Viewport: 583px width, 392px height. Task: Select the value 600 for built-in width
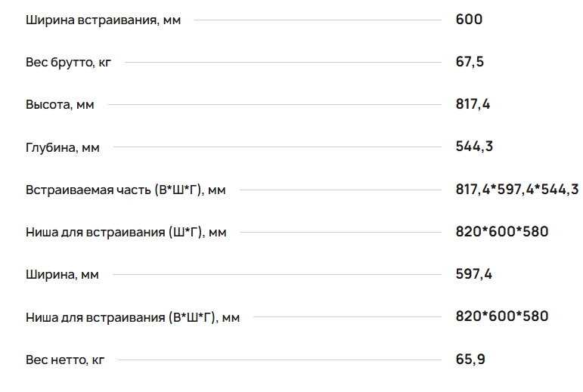[469, 20]
